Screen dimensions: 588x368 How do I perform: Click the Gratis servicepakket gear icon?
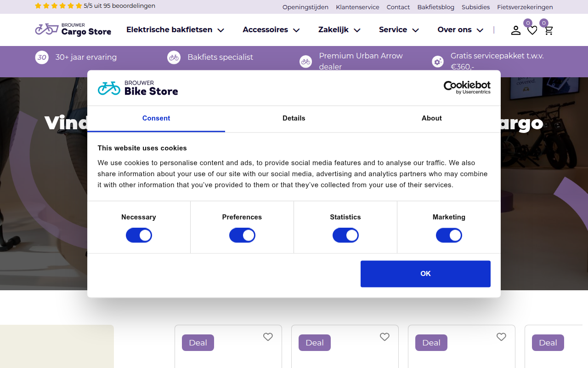(x=438, y=61)
